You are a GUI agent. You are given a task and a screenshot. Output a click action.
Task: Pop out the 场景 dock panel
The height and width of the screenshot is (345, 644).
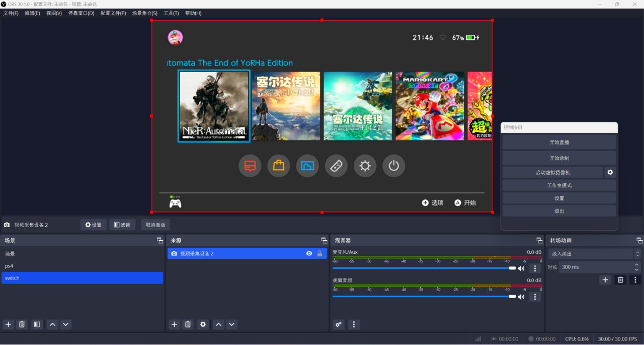click(x=159, y=240)
